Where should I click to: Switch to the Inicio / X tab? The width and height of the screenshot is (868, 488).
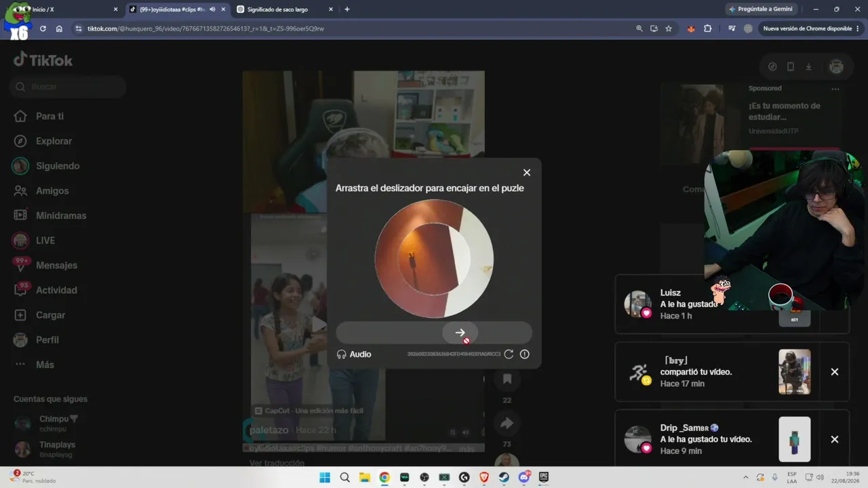click(65, 9)
